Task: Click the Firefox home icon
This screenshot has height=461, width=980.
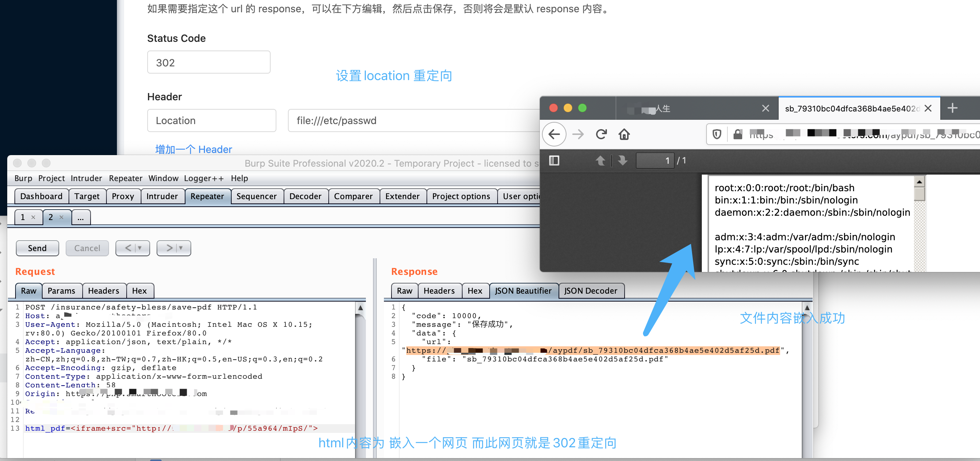Action: click(x=624, y=134)
